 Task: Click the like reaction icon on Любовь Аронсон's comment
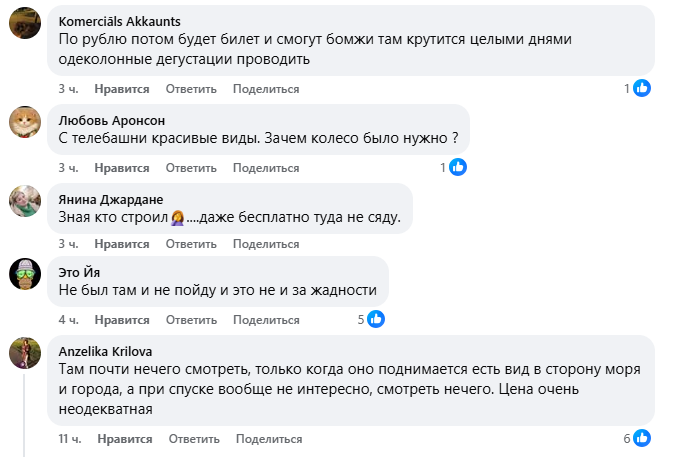coord(457,168)
